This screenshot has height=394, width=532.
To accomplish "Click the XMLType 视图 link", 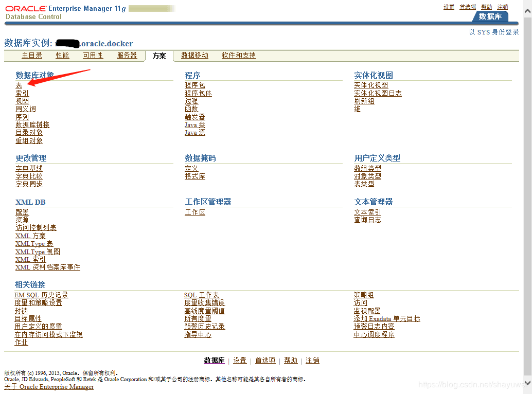I will coord(38,252).
